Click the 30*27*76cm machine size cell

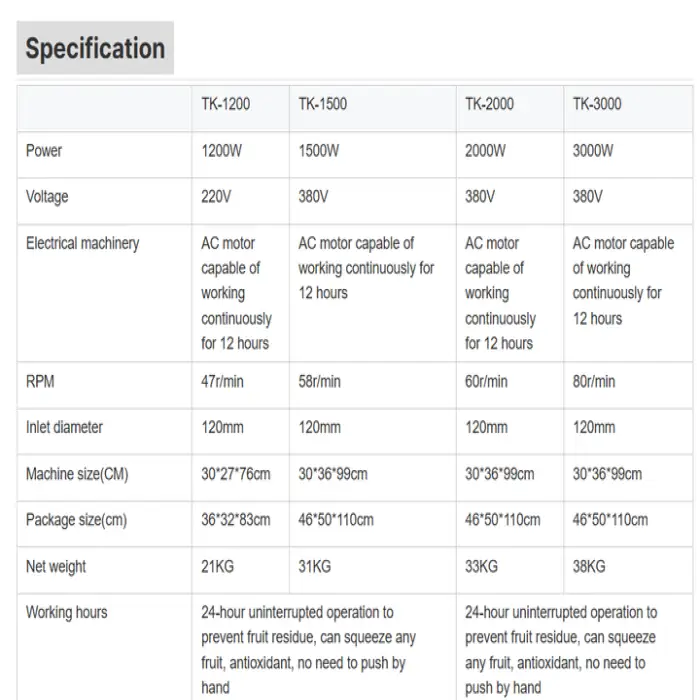coord(236,474)
